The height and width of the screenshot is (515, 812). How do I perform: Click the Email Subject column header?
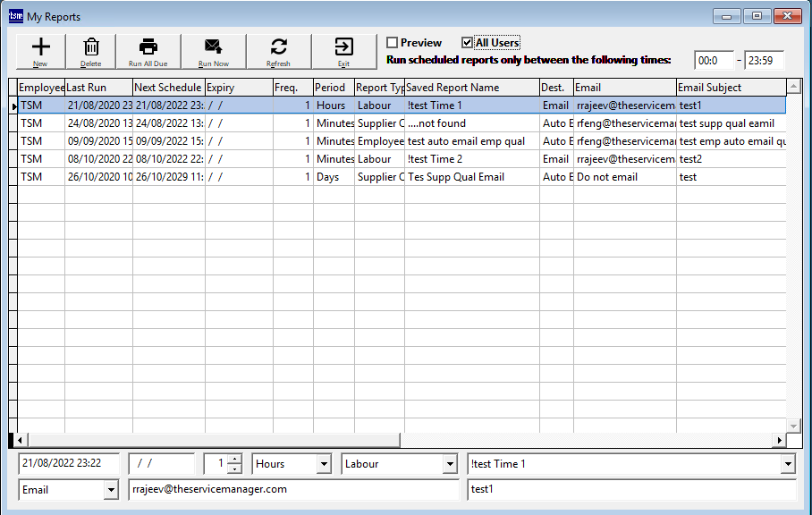click(729, 88)
